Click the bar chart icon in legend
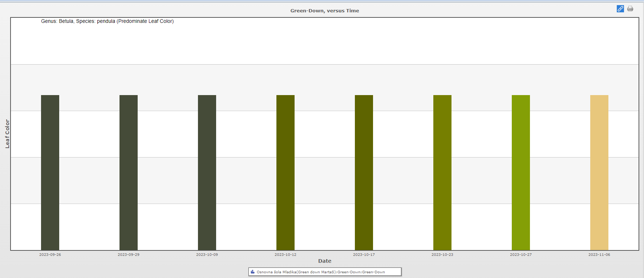Screen dimensions: 644x278 [x=252, y=272]
